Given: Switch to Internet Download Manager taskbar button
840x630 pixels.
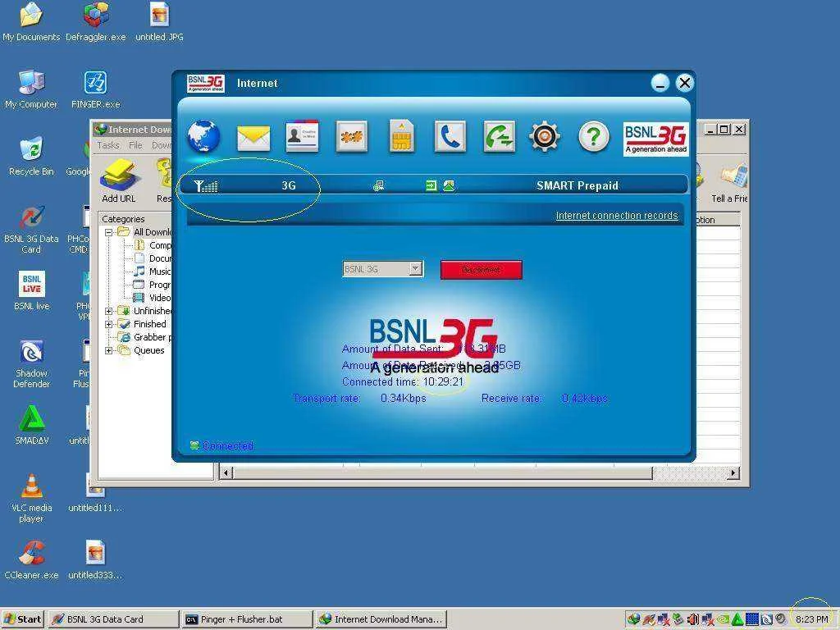Looking at the screenshot, I should click(x=381, y=619).
